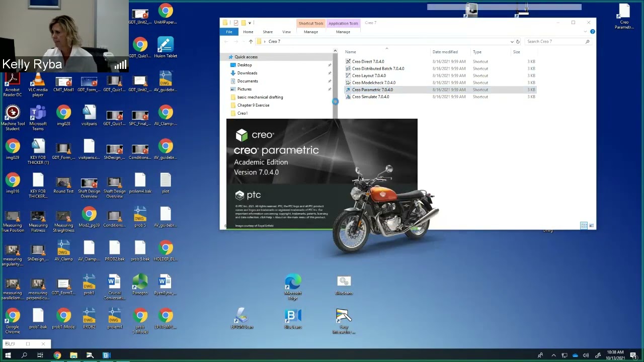Open Acrobat Reader DC desktop icon
The width and height of the screenshot is (644, 362).
click(13, 85)
